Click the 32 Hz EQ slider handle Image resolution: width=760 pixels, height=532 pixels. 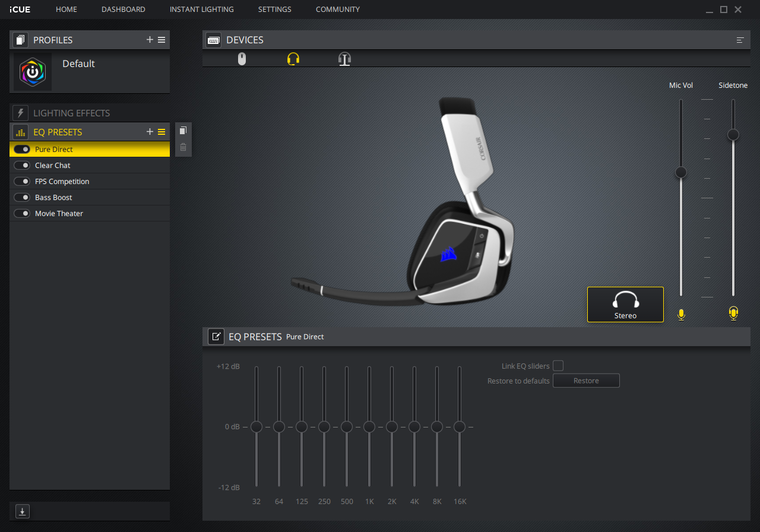[x=256, y=427]
